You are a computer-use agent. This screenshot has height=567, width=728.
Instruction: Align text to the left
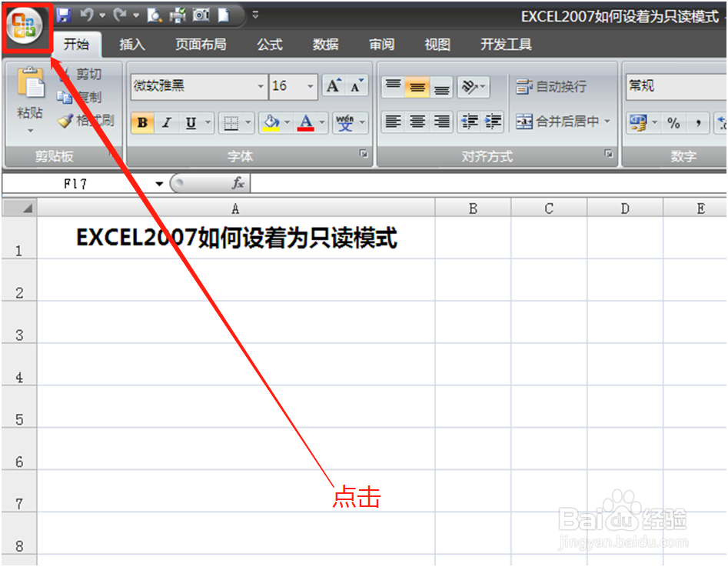pyautogui.click(x=394, y=122)
